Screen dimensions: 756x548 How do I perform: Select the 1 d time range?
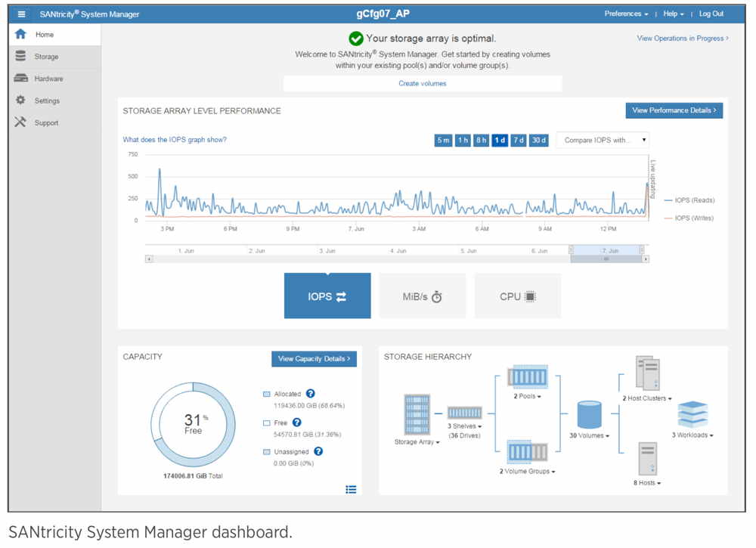point(500,141)
